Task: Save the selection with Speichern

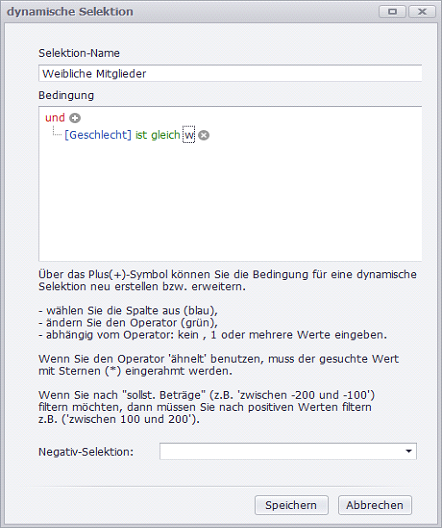Action: [x=292, y=505]
